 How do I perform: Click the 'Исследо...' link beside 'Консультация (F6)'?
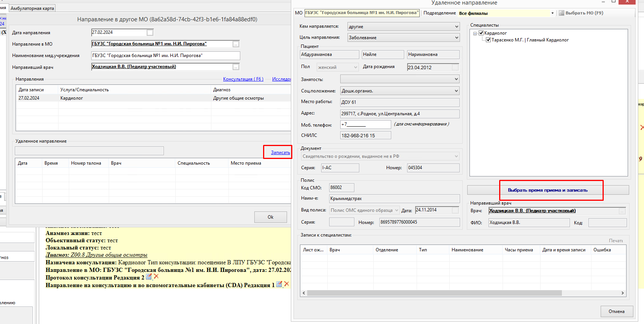pos(281,79)
